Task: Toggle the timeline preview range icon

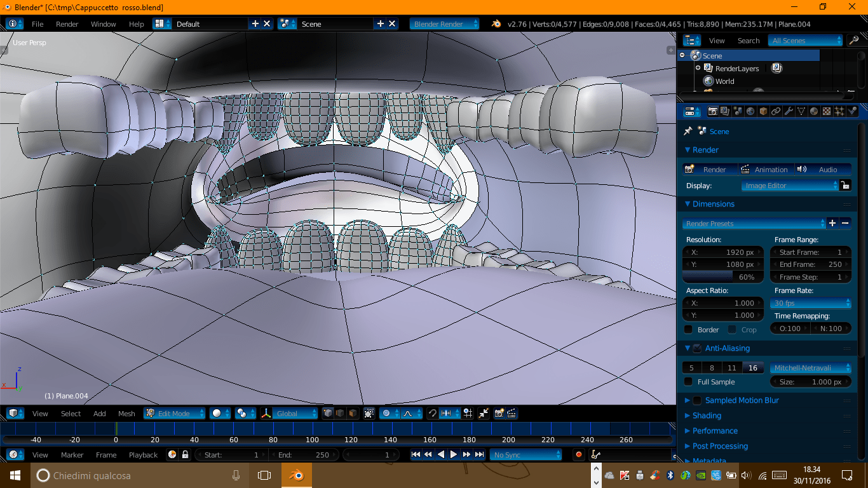Action: click(172, 454)
